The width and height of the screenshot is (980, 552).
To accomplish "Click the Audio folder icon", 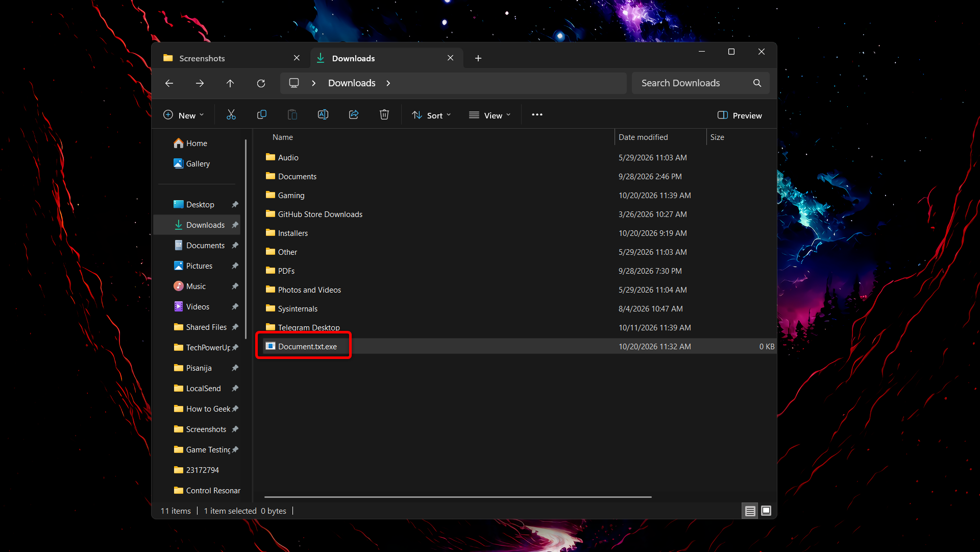I will click(x=271, y=157).
